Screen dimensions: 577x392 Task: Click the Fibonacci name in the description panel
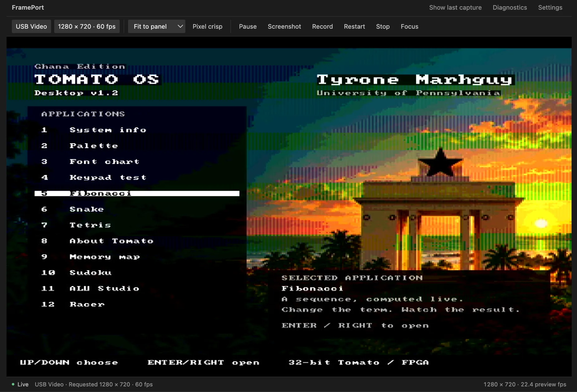point(312,289)
